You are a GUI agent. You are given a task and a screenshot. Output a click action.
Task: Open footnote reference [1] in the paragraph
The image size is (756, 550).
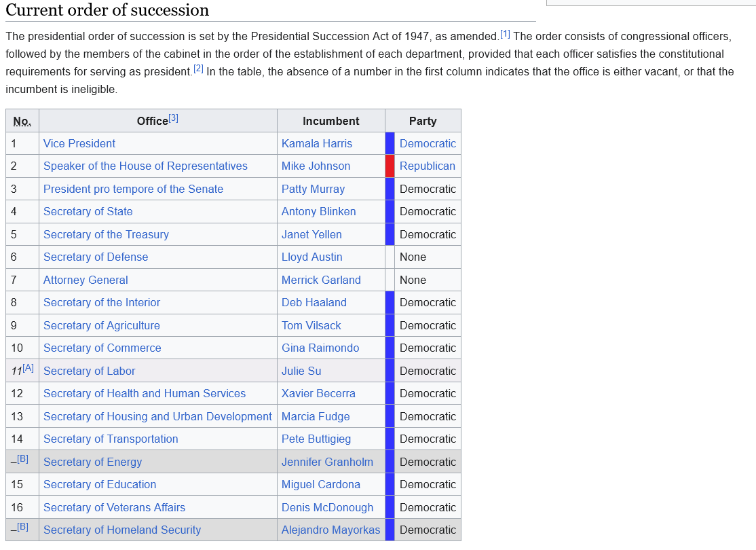505,33
